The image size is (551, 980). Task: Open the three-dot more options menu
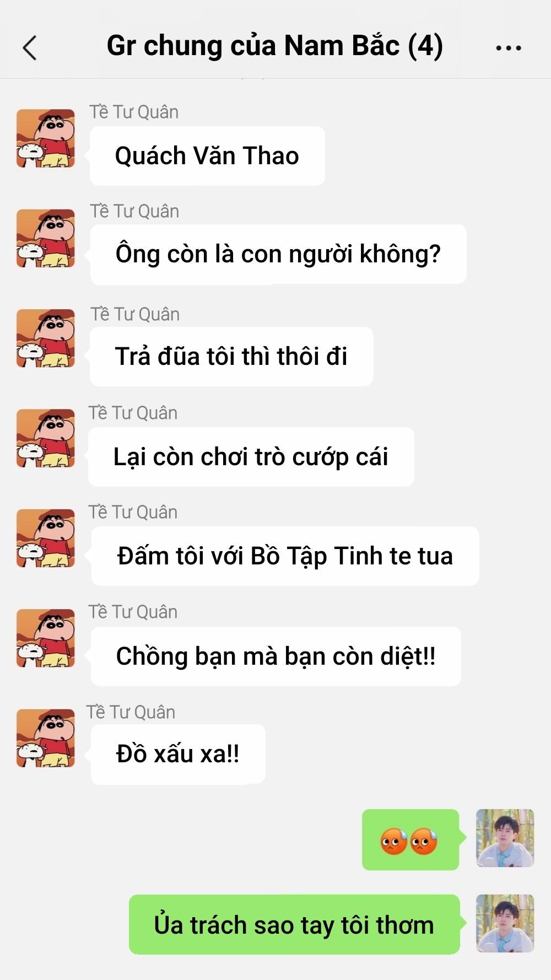pyautogui.click(x=508, y=48)
